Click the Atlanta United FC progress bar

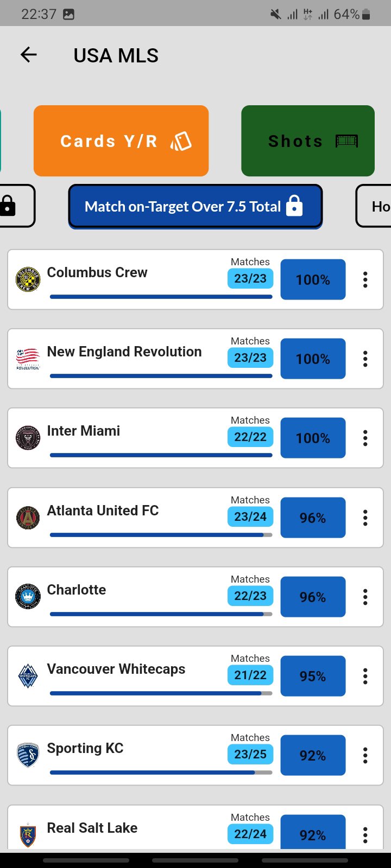coord(161,535)
